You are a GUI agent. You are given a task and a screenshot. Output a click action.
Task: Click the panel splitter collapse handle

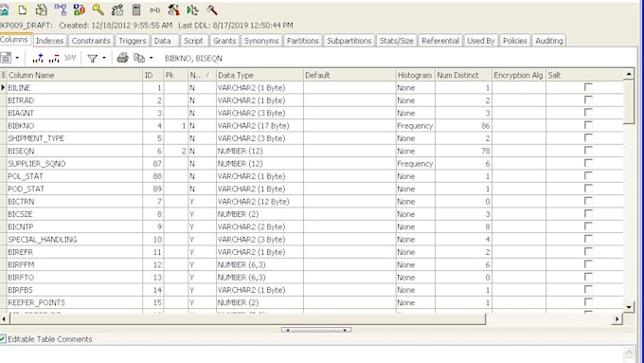315,330
